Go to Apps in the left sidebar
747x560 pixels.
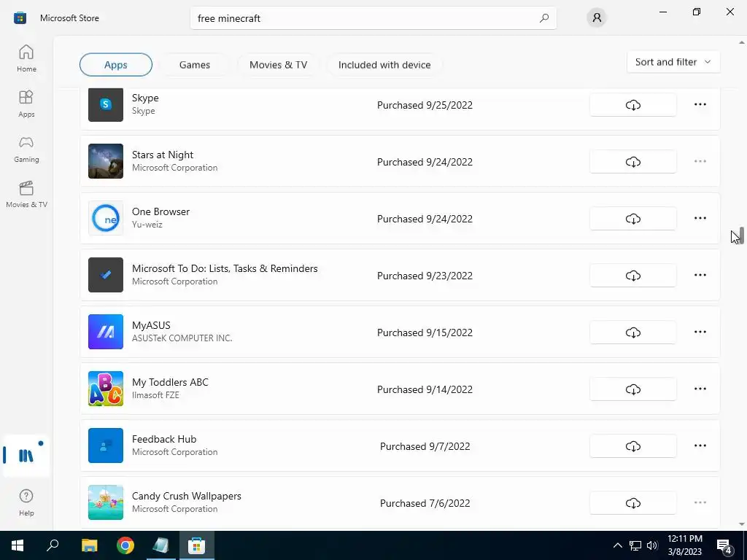click(x=26, y=104)
